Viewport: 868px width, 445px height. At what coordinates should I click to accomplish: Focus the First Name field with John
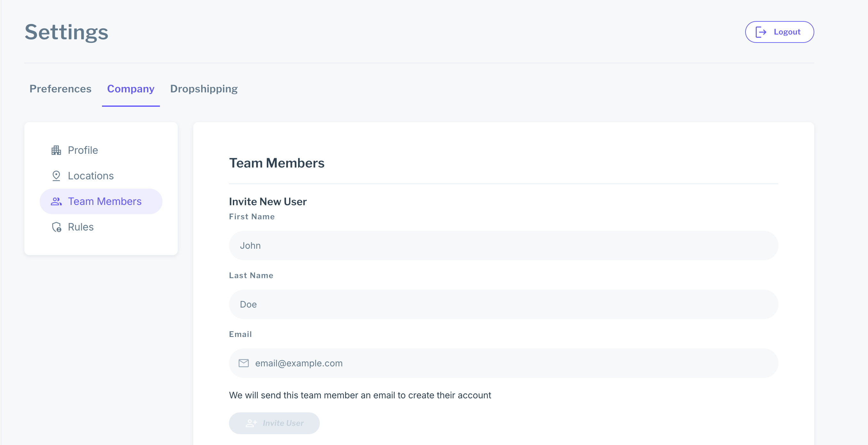pyautogui.click(x=503, y=246)
